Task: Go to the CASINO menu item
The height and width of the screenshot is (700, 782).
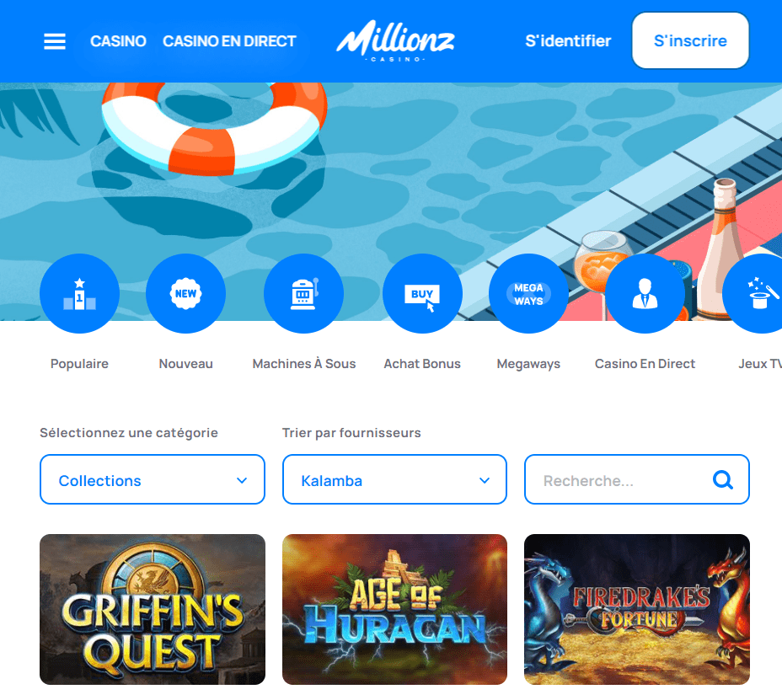Action: pos(118,41)
